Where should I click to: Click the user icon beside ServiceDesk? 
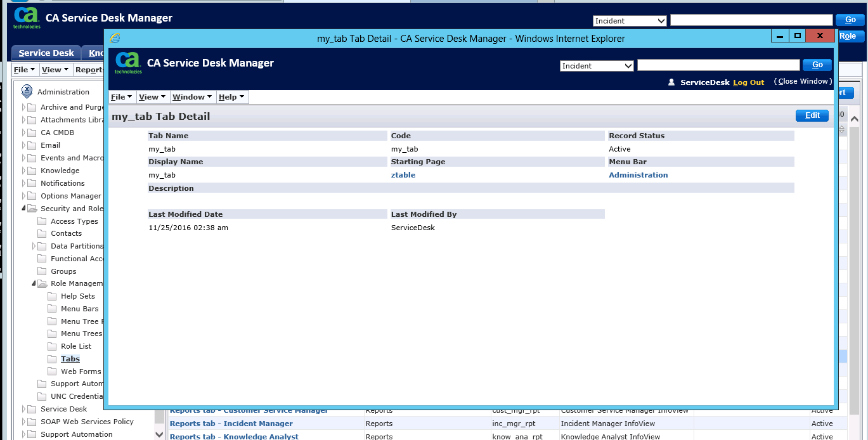tap(672, 82)
